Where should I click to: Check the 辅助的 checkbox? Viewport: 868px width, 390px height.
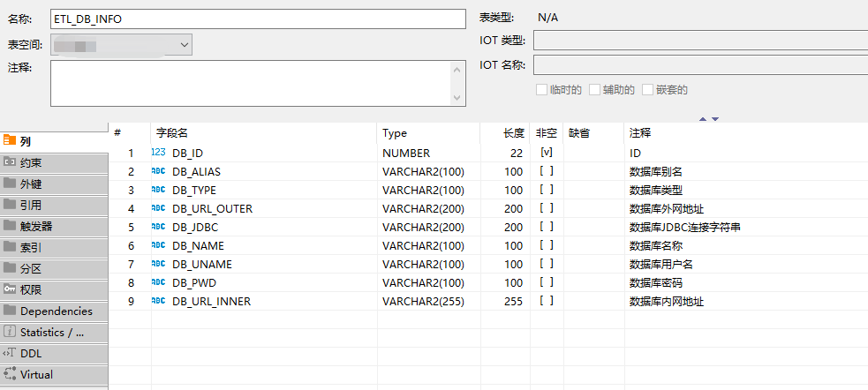(x=595, y=89)
